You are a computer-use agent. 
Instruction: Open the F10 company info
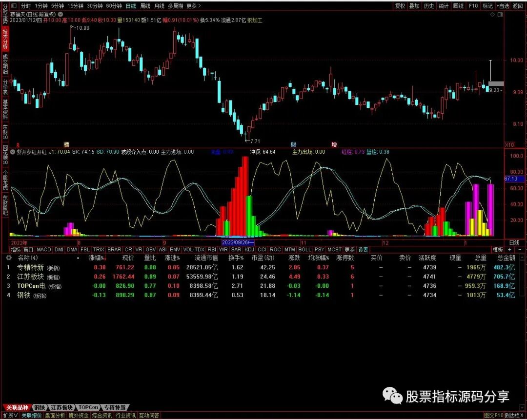click(473, 6)
